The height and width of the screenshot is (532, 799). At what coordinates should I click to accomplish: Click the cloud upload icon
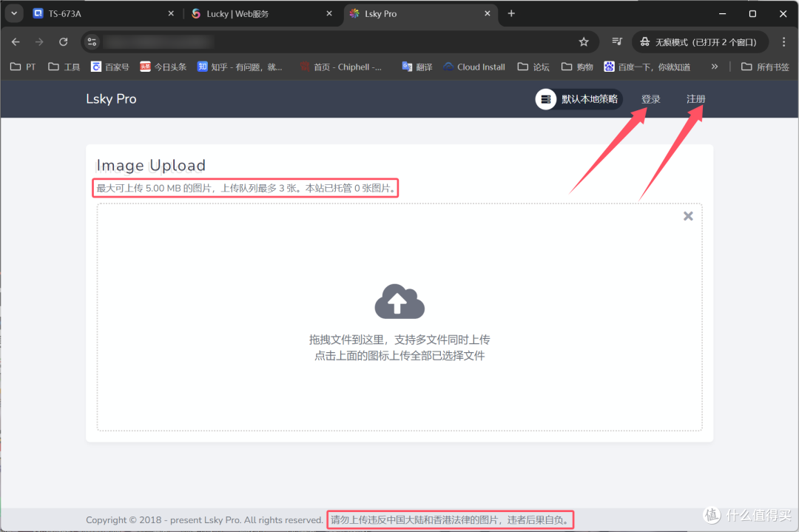(x=399, y=301)
